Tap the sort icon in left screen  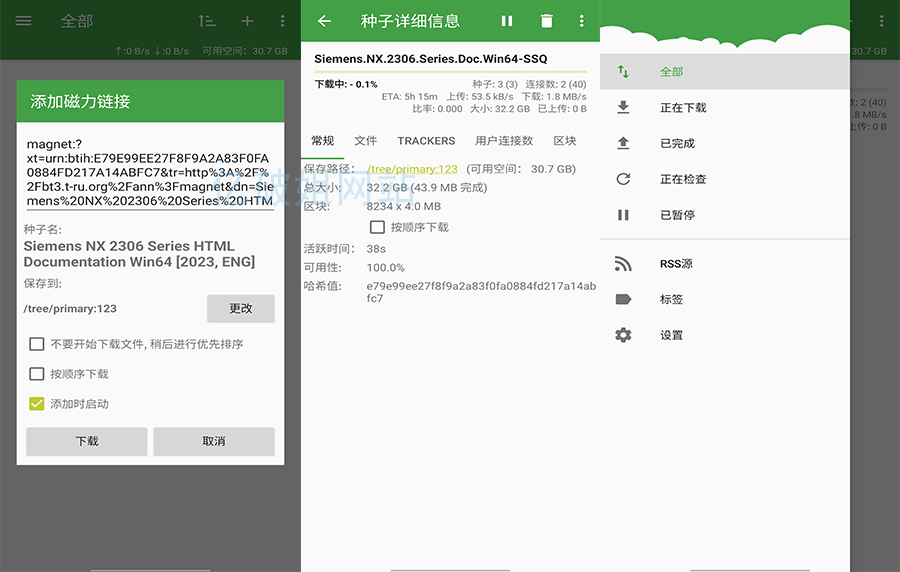(207, 21)
